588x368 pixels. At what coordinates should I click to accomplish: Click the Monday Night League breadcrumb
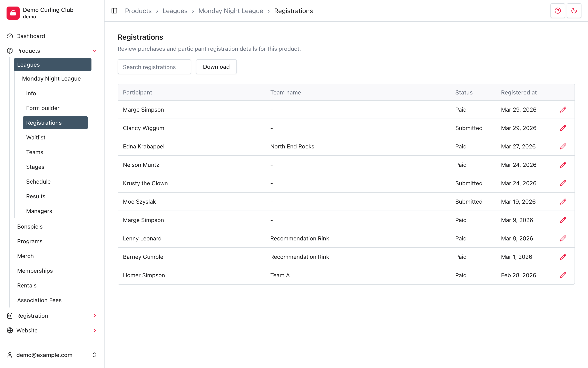pos(231,11)
